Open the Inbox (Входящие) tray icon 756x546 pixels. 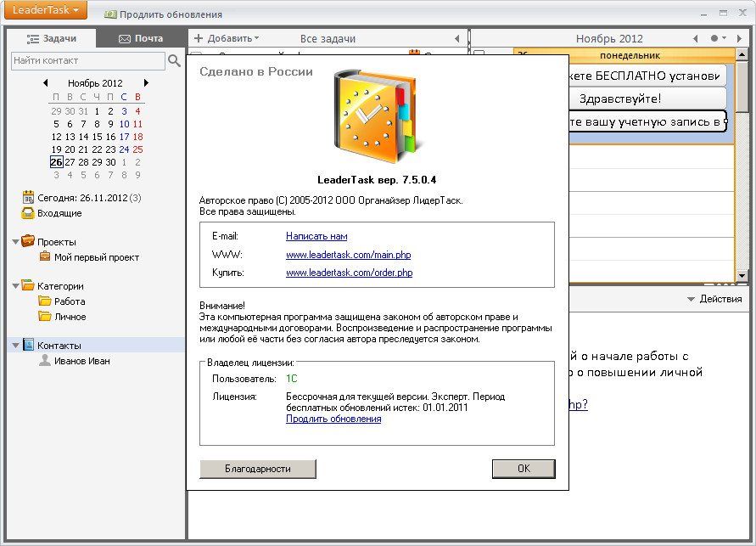tap(28, 213)
